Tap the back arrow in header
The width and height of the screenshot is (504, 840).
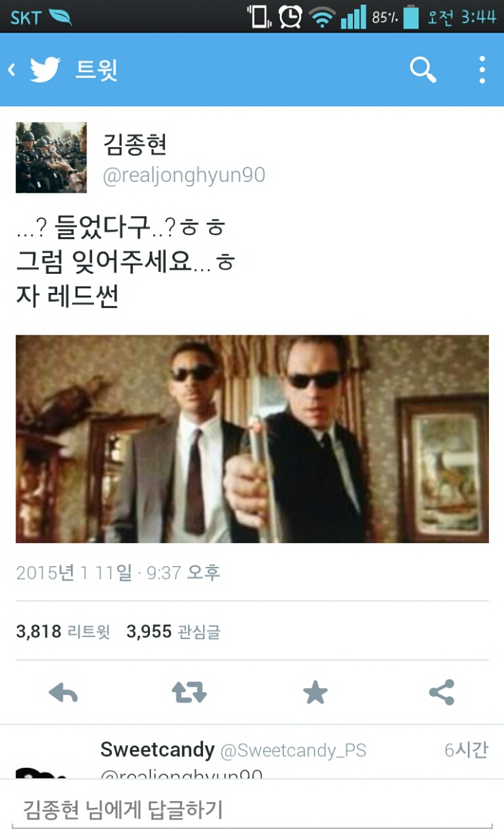click(x=11, y=69)
